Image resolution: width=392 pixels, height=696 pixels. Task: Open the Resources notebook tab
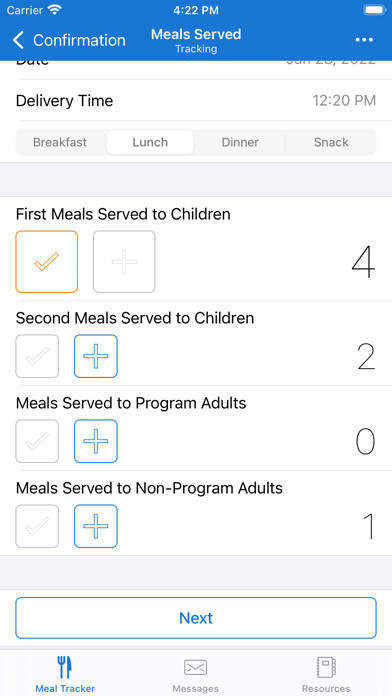[x=326, y=675]
